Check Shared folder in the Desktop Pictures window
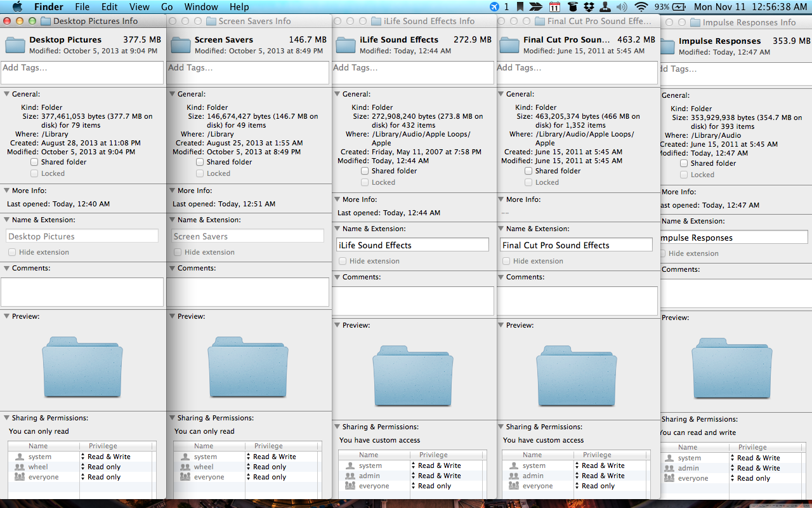This screenshot has width=812, height=508. point(34,162)
